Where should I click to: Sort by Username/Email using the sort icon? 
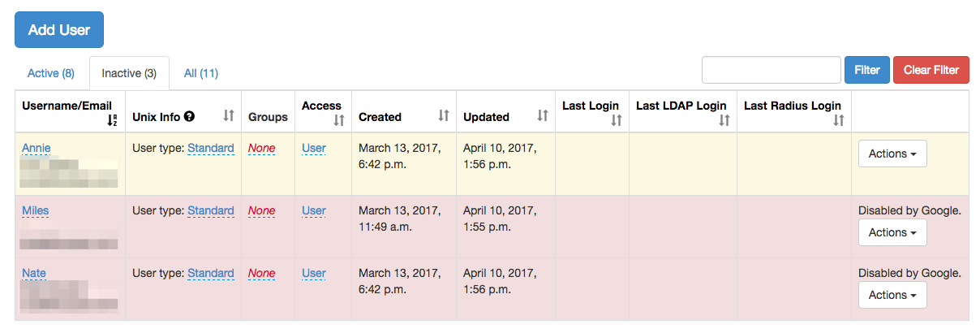click(x=112, y=120)
